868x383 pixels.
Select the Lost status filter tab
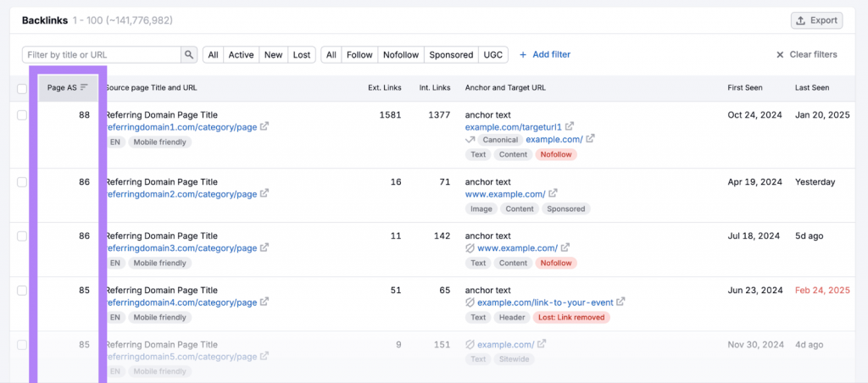(x=302, y=55)
